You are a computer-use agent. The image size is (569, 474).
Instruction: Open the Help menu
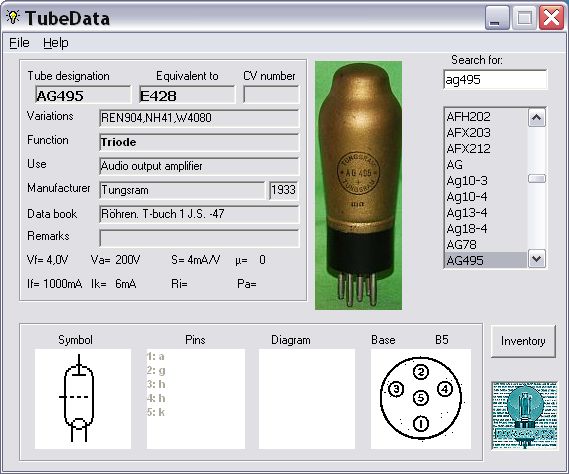pyautogui.click(x=56, y=43)
